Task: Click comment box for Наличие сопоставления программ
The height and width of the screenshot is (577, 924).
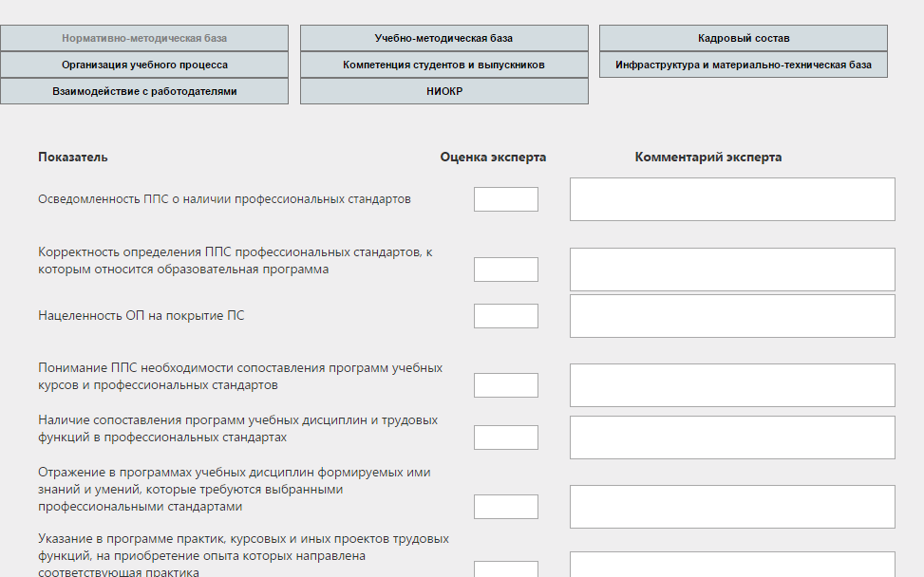Action: coord(732,437)
